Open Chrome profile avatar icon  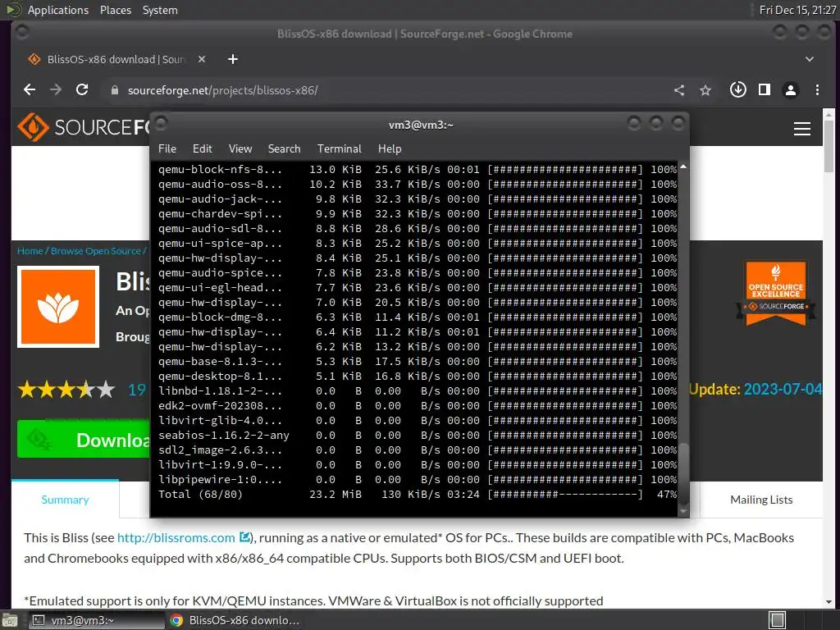click(791, 89)
